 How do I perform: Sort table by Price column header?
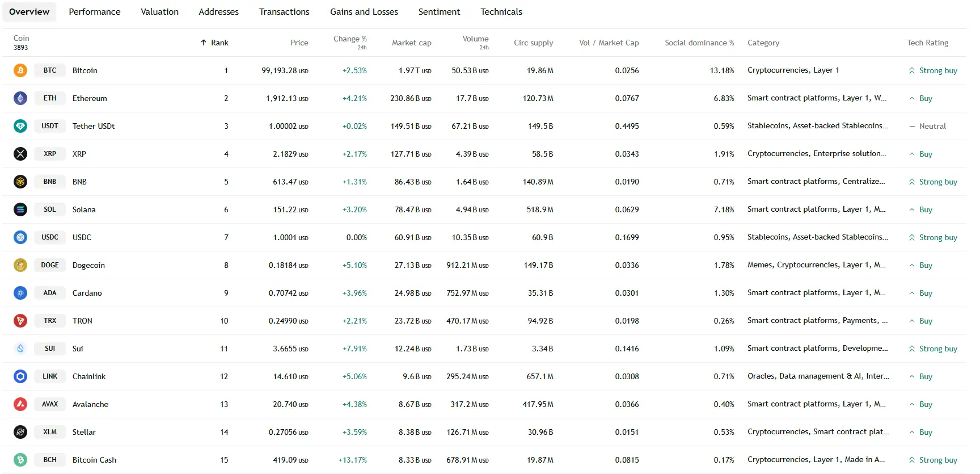pyautogui.click(x=299, y=43)
